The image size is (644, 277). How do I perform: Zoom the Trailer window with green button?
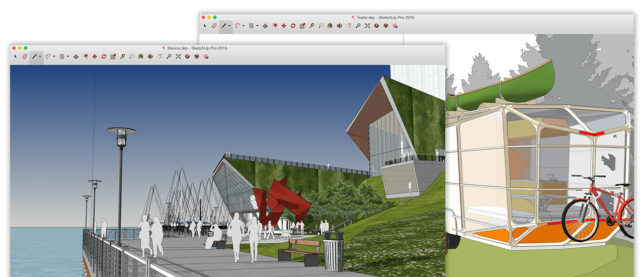click(215, 17)
